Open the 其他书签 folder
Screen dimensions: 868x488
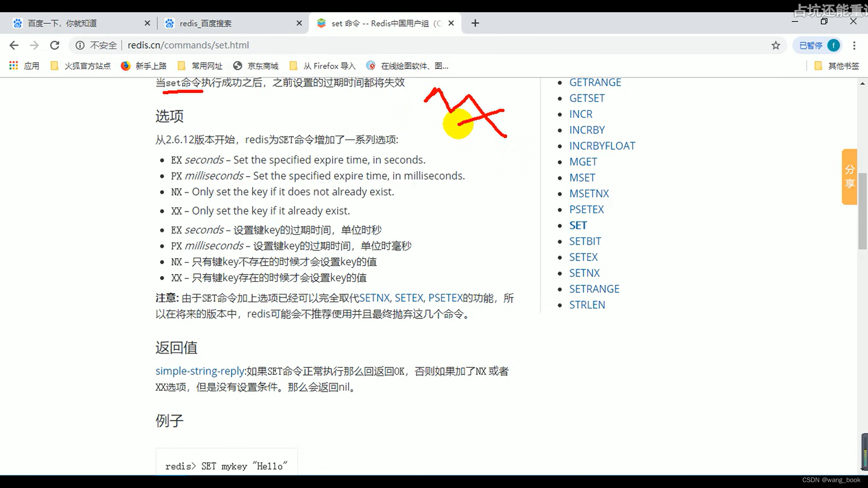coord(836,66)
